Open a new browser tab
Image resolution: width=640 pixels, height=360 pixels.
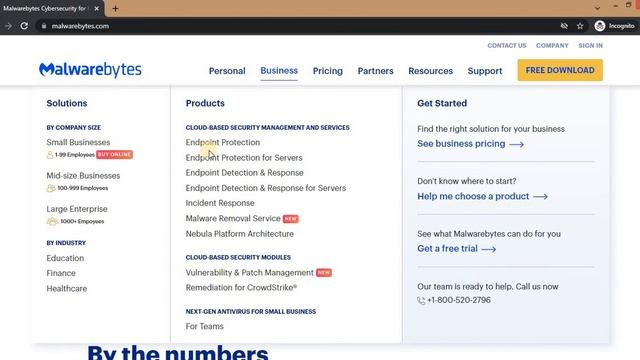click(x=115, y=8)
